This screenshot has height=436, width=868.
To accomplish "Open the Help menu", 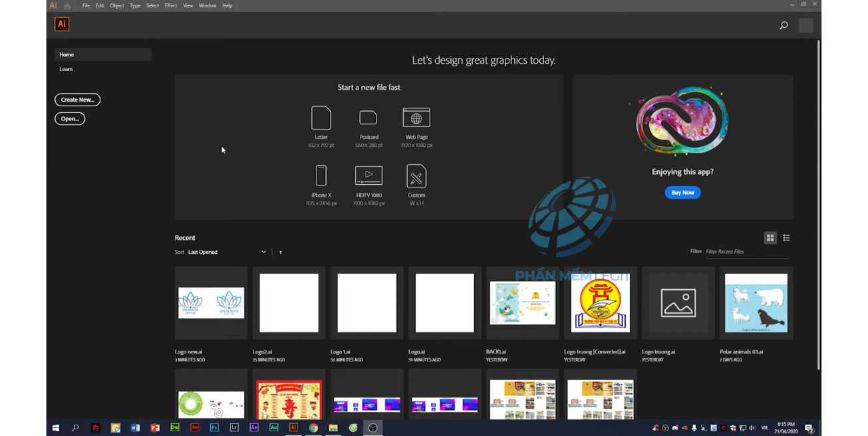I will (x=227, y=5).
